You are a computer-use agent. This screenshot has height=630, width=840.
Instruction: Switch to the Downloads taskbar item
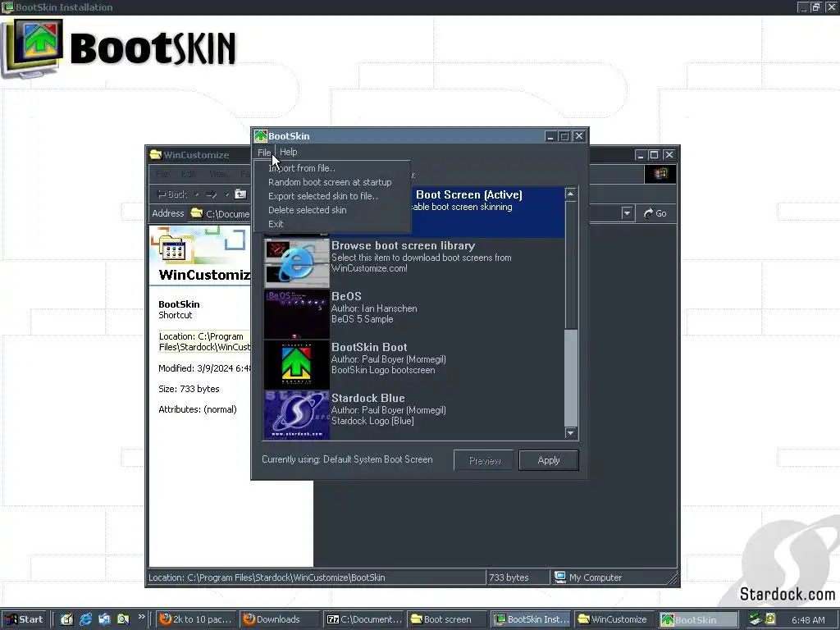pyautogui.click(x=279, y=619)
